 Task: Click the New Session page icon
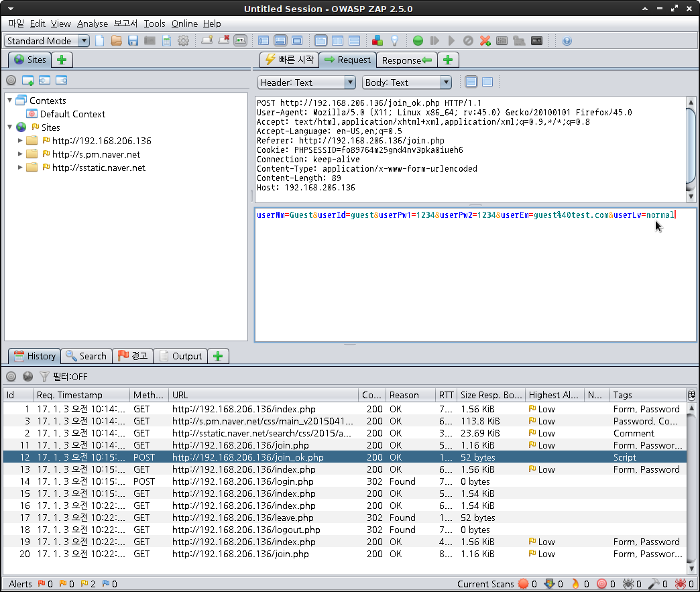click(x=99, y=41)
